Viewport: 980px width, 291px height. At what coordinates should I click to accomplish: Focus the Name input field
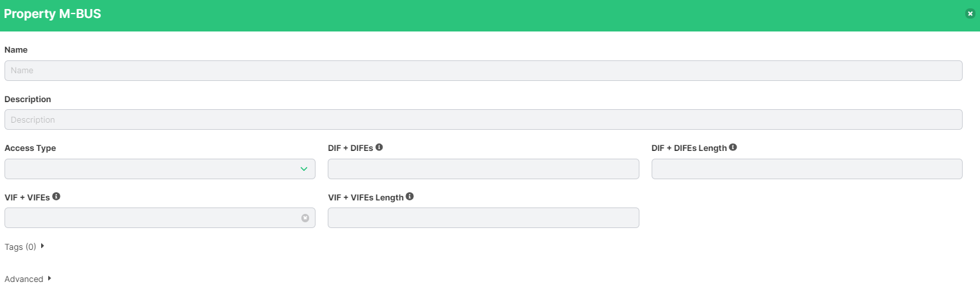483,71
